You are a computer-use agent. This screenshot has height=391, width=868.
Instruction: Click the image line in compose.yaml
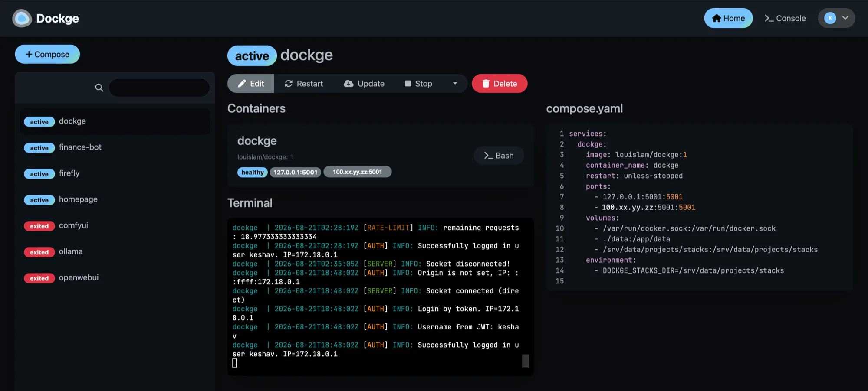[636, 155]
